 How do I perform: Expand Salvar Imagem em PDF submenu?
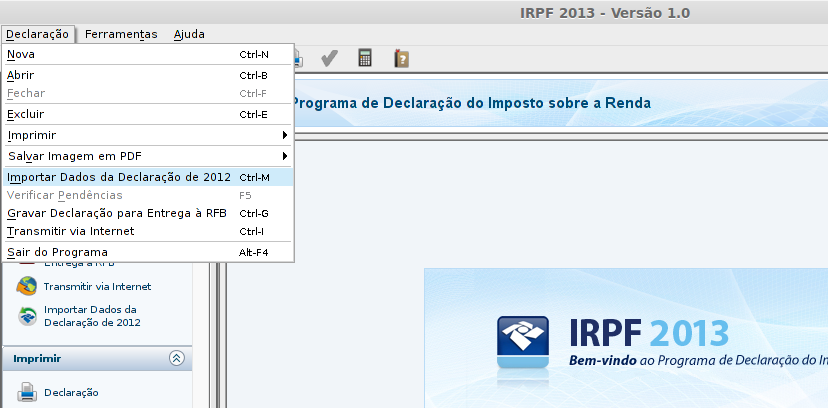point(148,156)
